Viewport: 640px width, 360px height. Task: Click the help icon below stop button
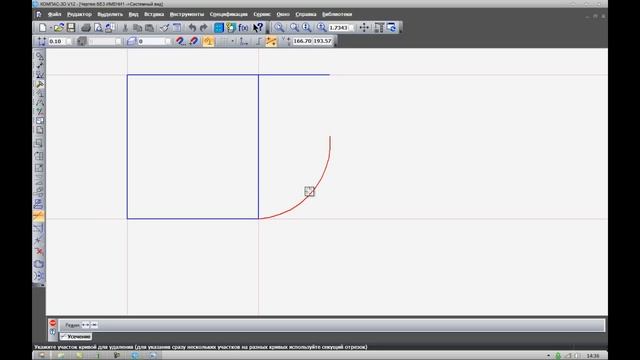click(x=53, y=332)
